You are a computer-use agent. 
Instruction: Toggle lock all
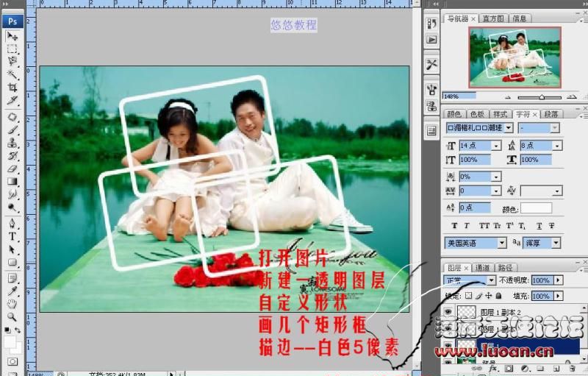[x=498, y=296]
